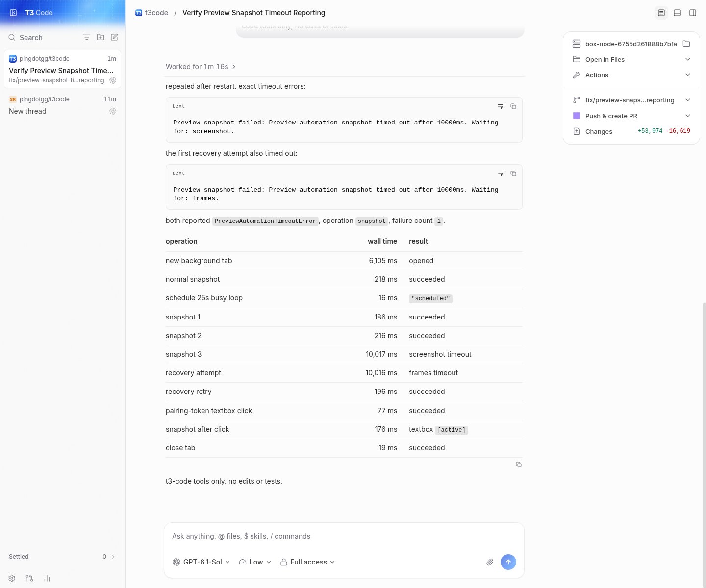Start a new thread with compose icon
706x588 pixels.
114,37
